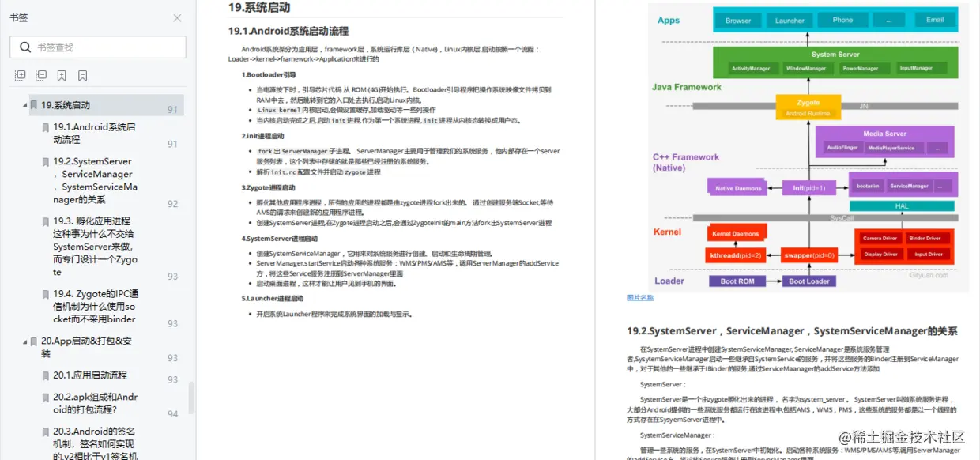Open bookmark 19.3. 孵化应用进程
This screenshot has height=460, width=980.
pos(96,247)
